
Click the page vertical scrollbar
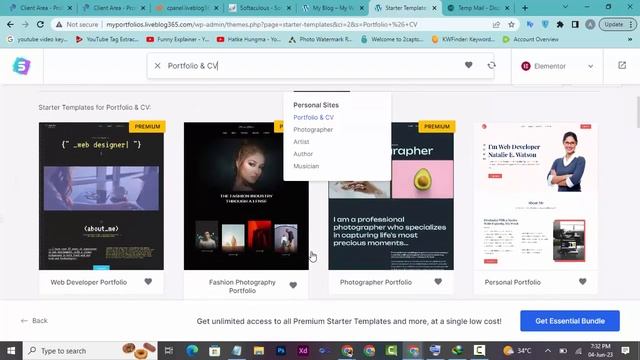[638, 112]
